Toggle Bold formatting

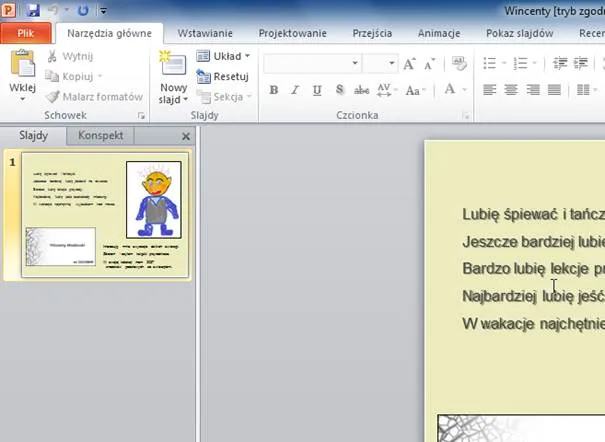tap(274, 90)
